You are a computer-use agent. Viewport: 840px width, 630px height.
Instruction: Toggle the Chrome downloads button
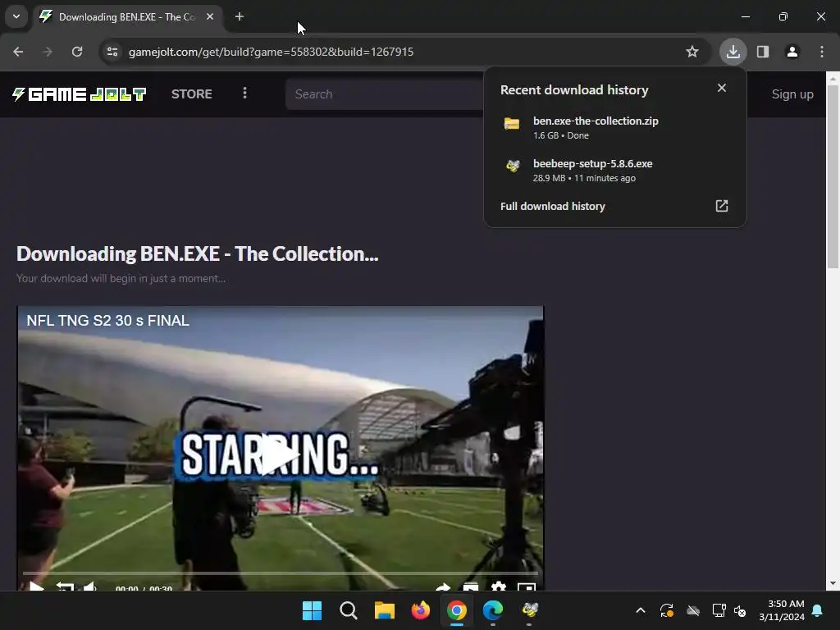(x=733, y=52)
